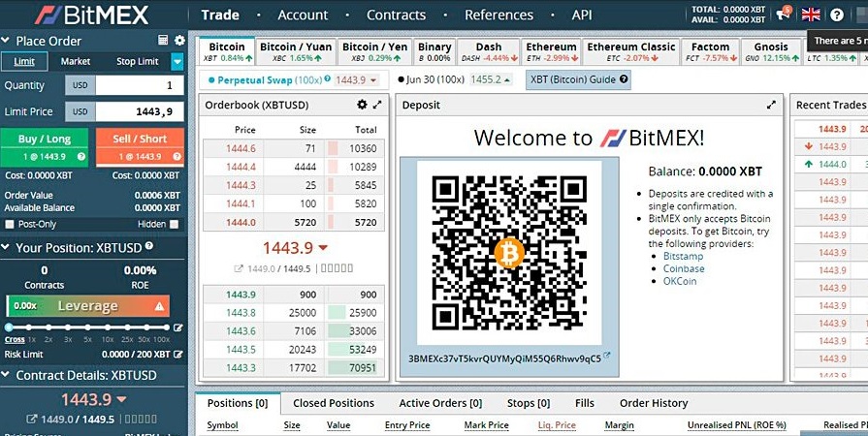The width and height of the screenshot is (868, 436).
Task: Open deposit address external link icon
Action: (x=607, y=356)
